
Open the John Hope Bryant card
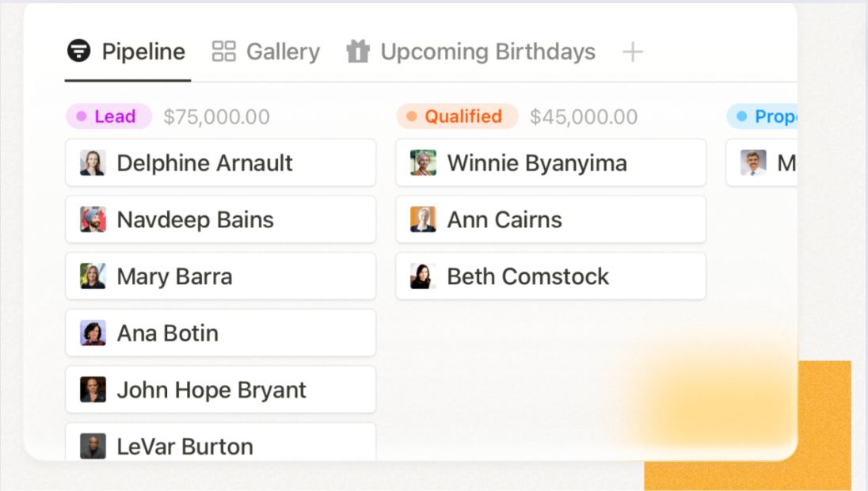click(220, 390)
